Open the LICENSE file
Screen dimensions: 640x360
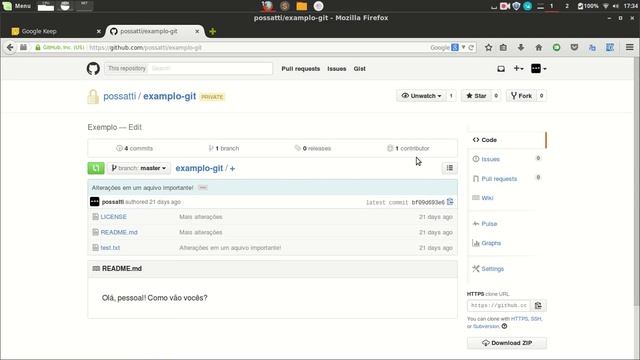pyautogui.click(x=113, y=217)
